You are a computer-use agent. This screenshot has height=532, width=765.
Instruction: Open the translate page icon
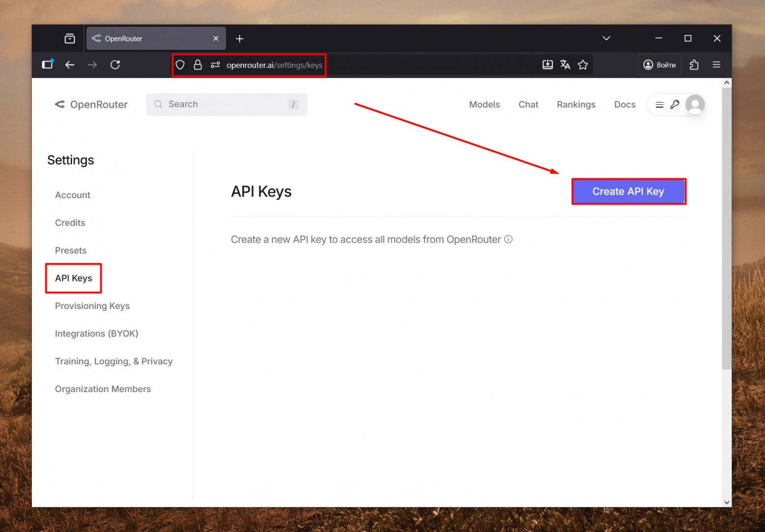coord(565,64)
